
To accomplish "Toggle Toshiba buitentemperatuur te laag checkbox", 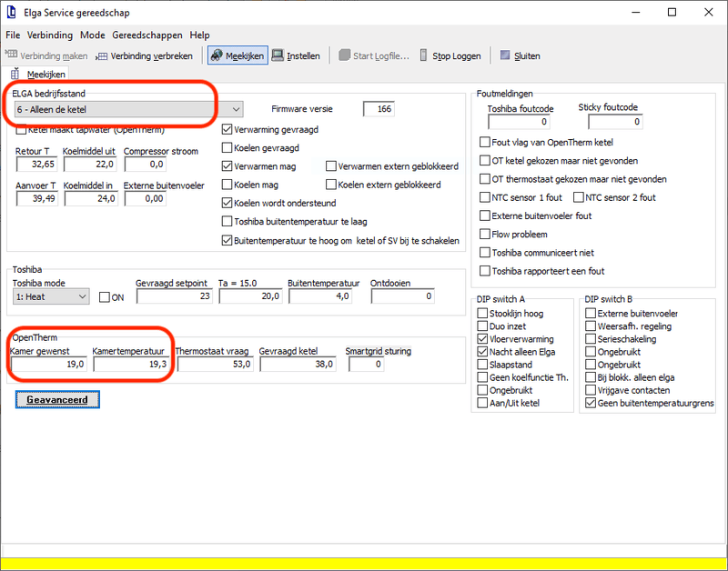I will pyautogui.click(x=227, y=221).
